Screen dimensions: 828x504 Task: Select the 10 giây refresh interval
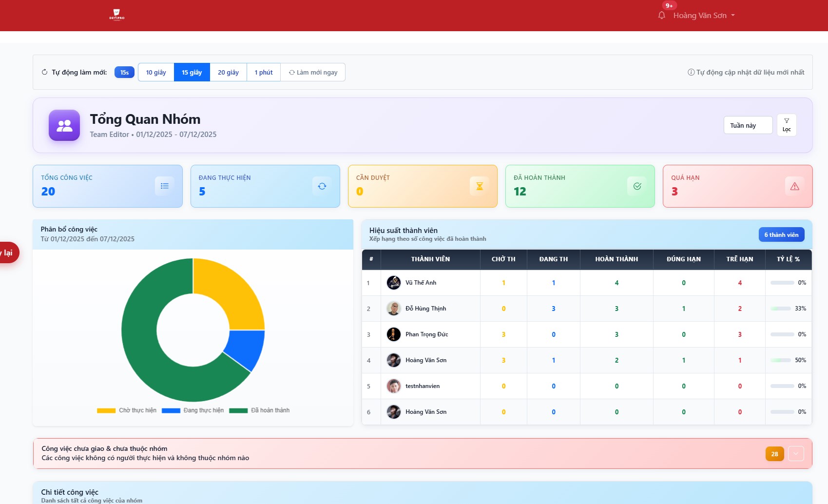pos(155,72)
